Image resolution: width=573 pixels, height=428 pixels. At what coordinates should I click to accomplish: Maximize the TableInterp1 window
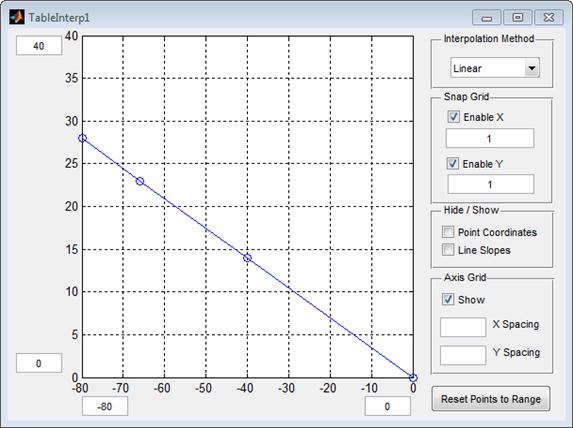pyautogui.click(x=517, y=17)
